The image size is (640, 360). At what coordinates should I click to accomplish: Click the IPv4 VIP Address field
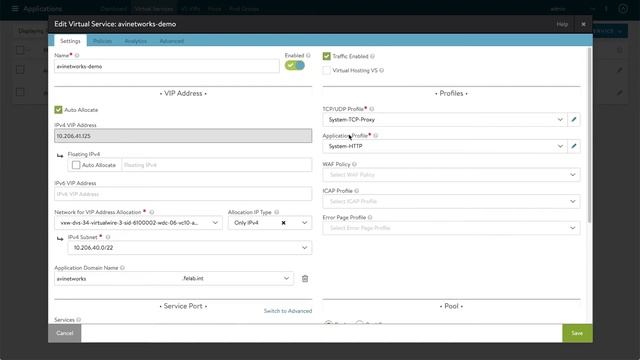(x=183, y=136)
